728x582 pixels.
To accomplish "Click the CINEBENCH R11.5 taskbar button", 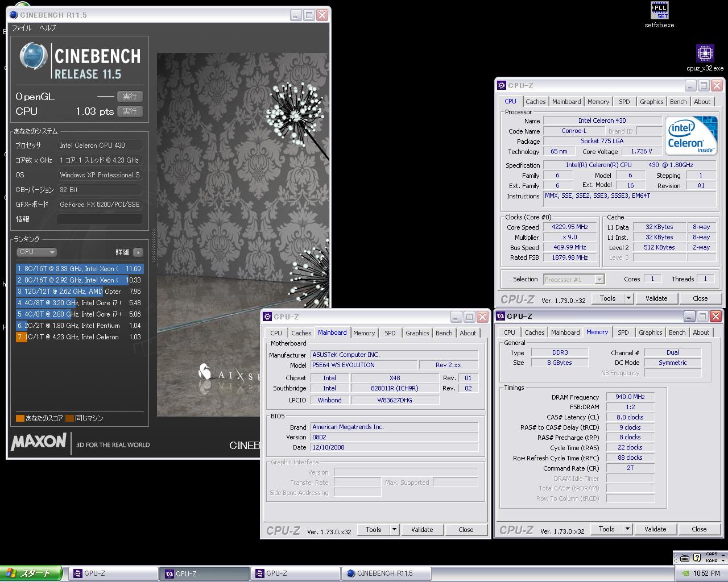I will (386, 573).
